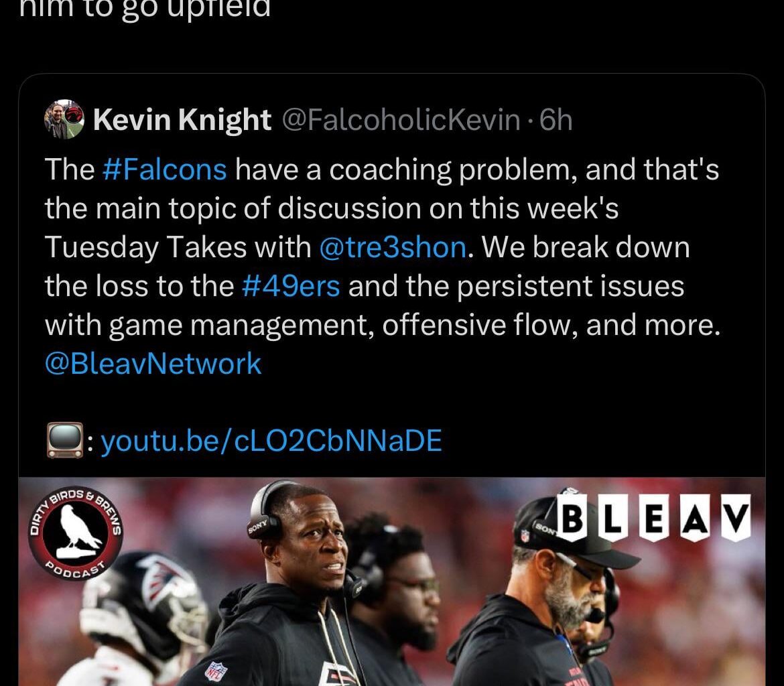
Task: Tap the television emoji icon
Action: pyautogui.click(x=64, y=440)
